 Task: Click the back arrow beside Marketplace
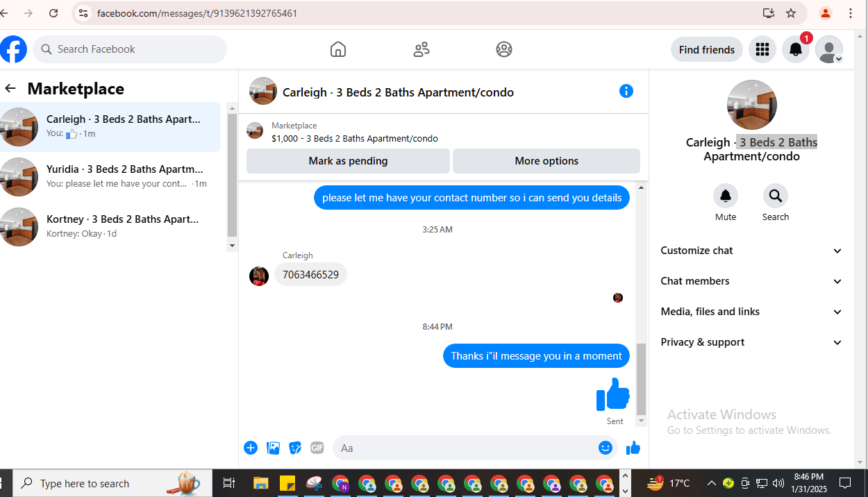tap(10, 88)
